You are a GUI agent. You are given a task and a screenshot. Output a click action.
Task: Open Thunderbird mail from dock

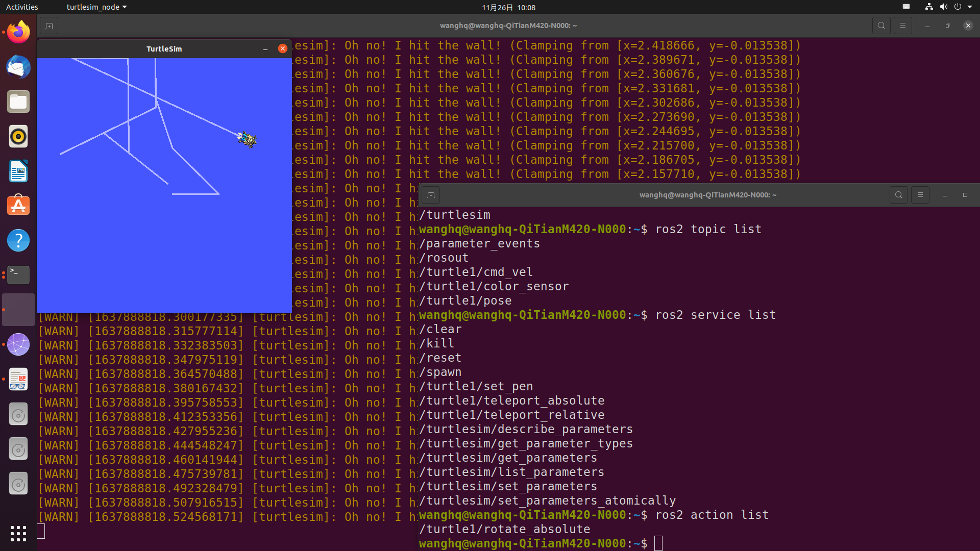pos(18,67)
